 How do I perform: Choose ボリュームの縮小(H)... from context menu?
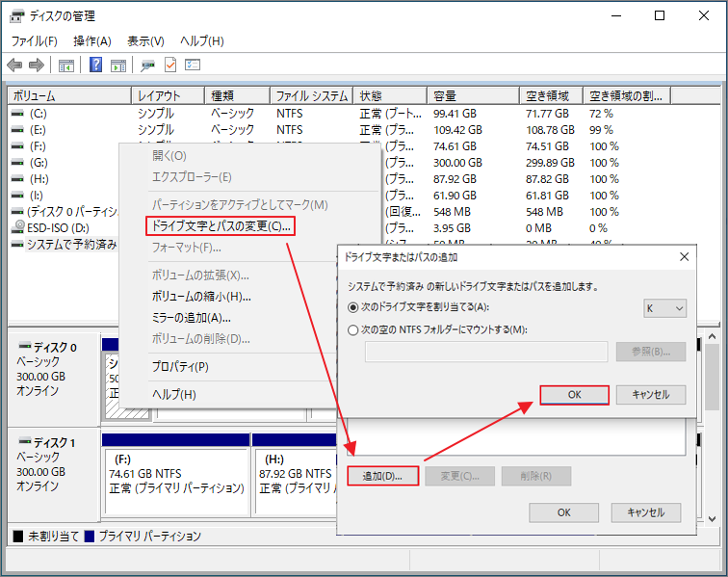(201, 297)
